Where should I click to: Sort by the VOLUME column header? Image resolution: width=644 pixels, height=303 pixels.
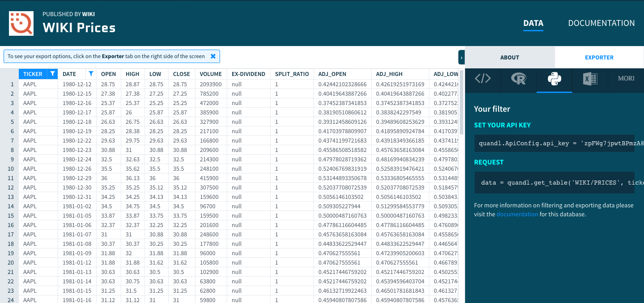click(211, 74)
